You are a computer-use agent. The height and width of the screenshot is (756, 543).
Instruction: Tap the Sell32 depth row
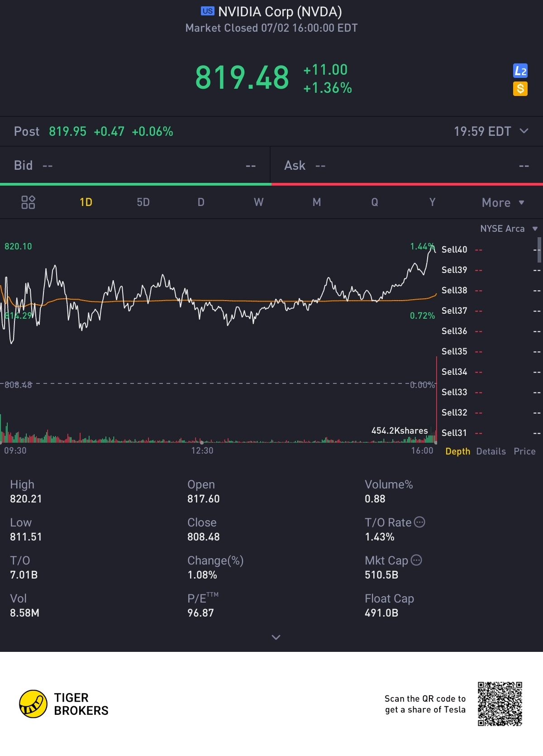(x=490, y=412)
